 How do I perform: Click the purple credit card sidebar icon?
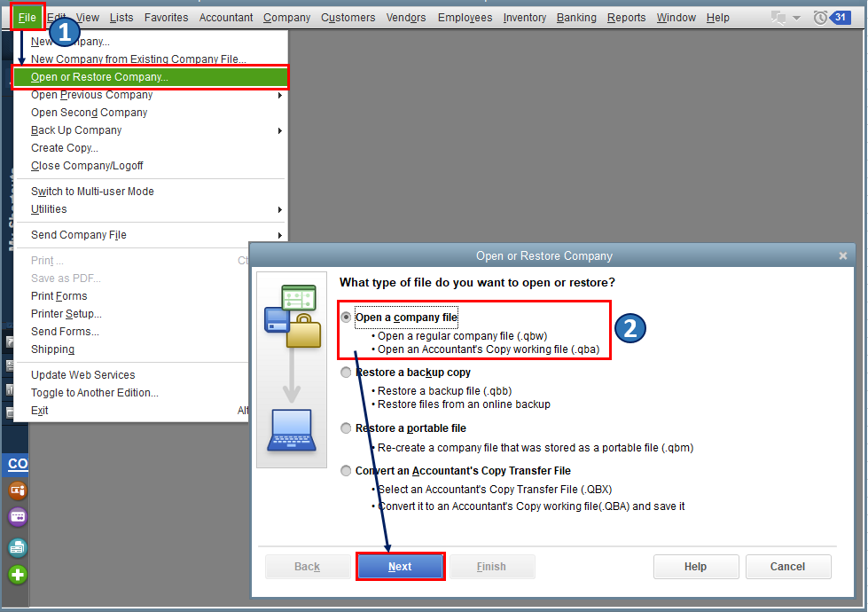[17, 516]
